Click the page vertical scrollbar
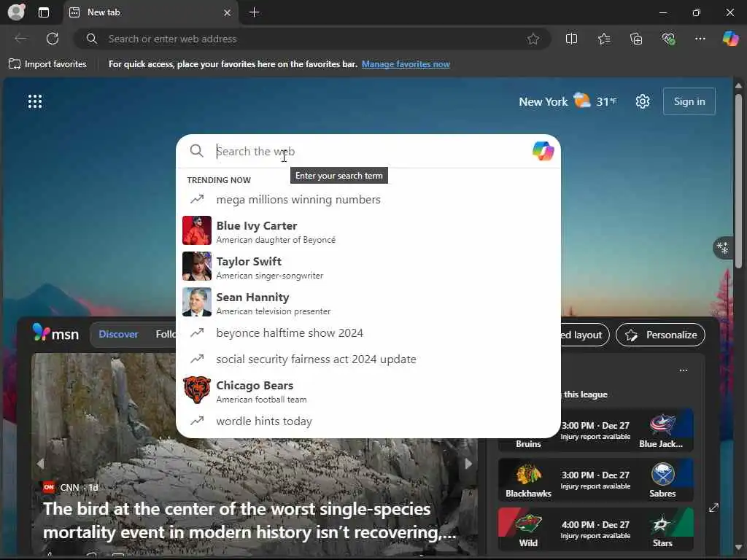Screen dimensions: 747x560 [x=738, y=181]
